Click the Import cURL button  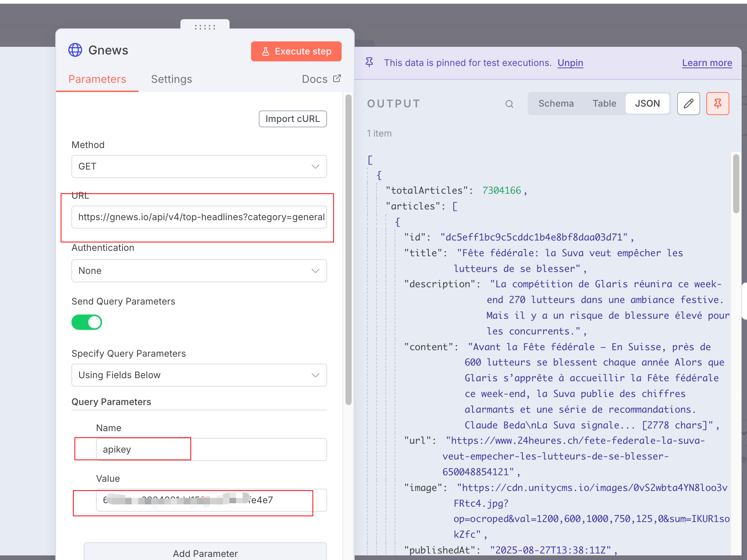[293, 119]
